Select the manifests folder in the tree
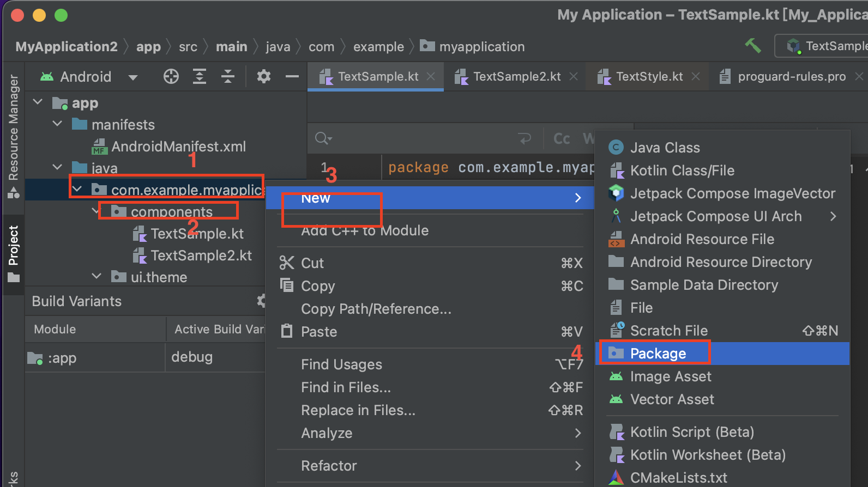The height and width of the screenshot is (487, 868). (113, 125)
